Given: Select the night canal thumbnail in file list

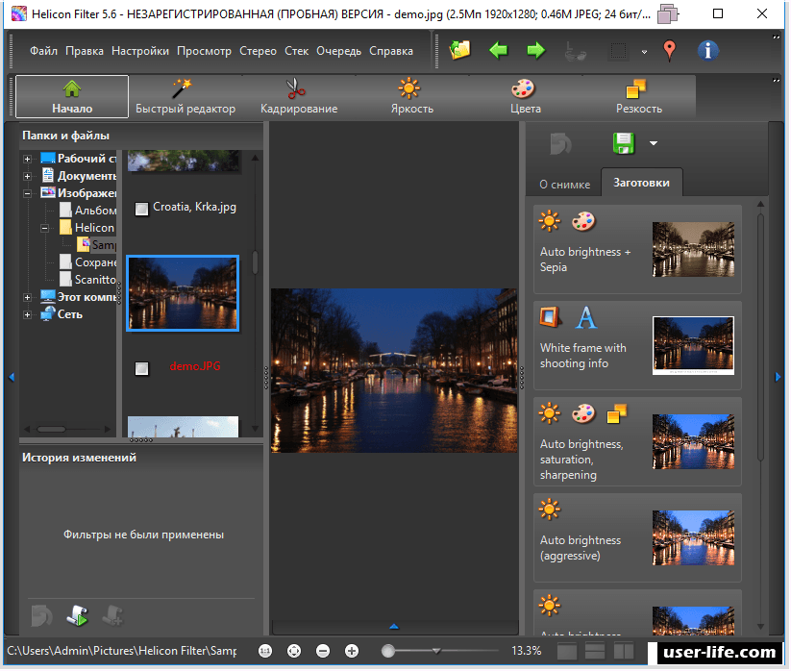Looking at the screenshot, I should tap(183, 293).
